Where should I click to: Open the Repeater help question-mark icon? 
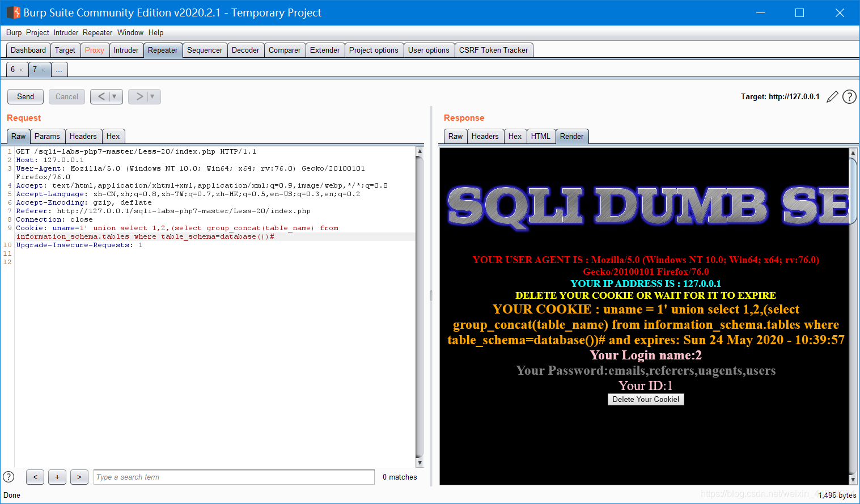(849, 97)
